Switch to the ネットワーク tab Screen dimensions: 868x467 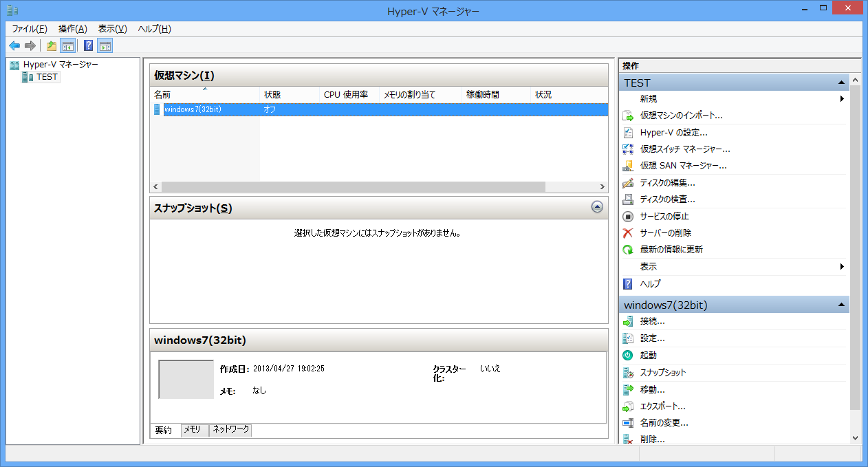tap(230, 430)
